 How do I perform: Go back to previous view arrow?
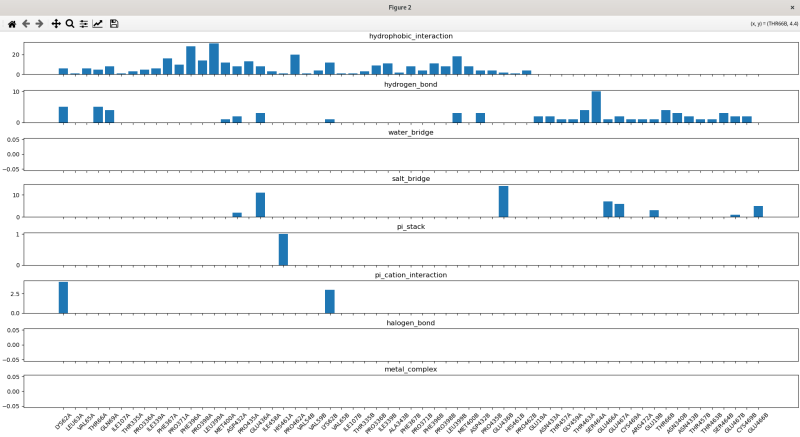(x=25, y=23)
